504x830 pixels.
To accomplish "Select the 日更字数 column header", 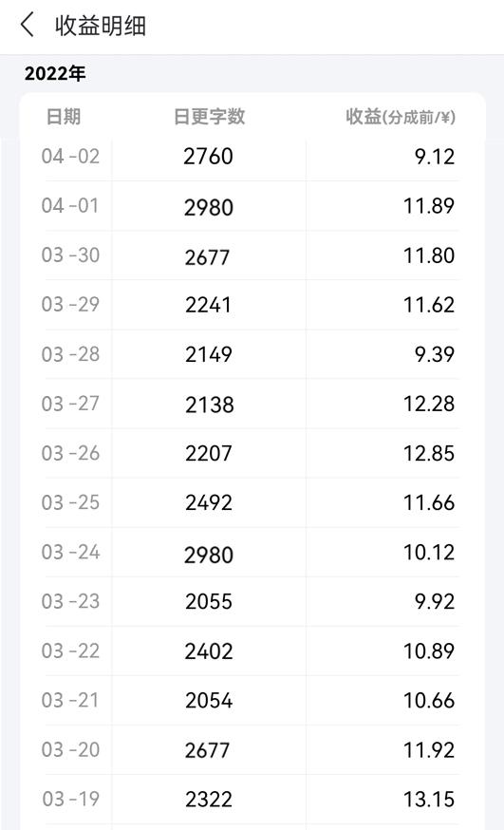I will click(210, 117).
